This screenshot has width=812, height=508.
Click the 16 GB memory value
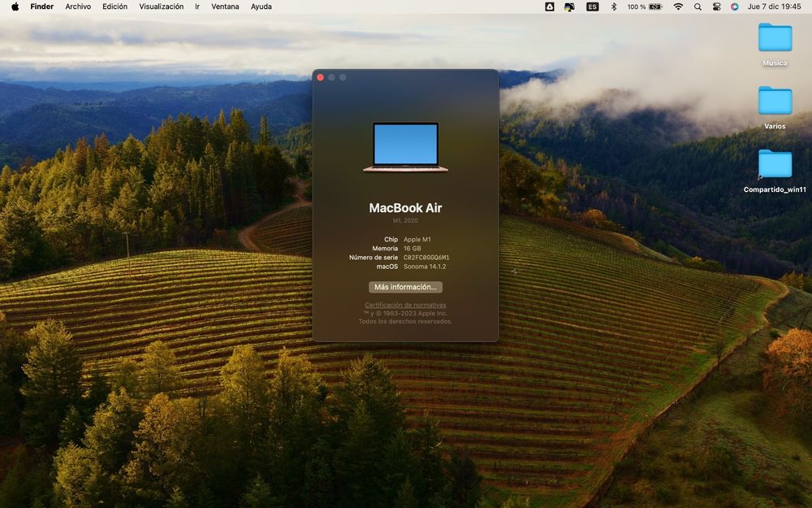coord(412,248)
